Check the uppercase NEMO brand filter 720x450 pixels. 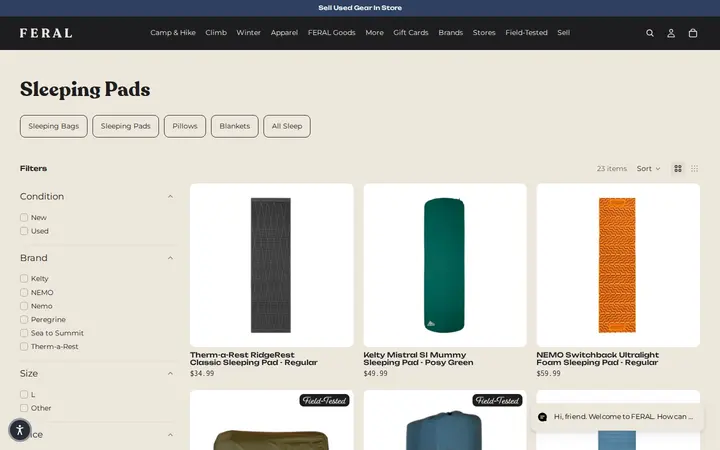click(24, 292)
